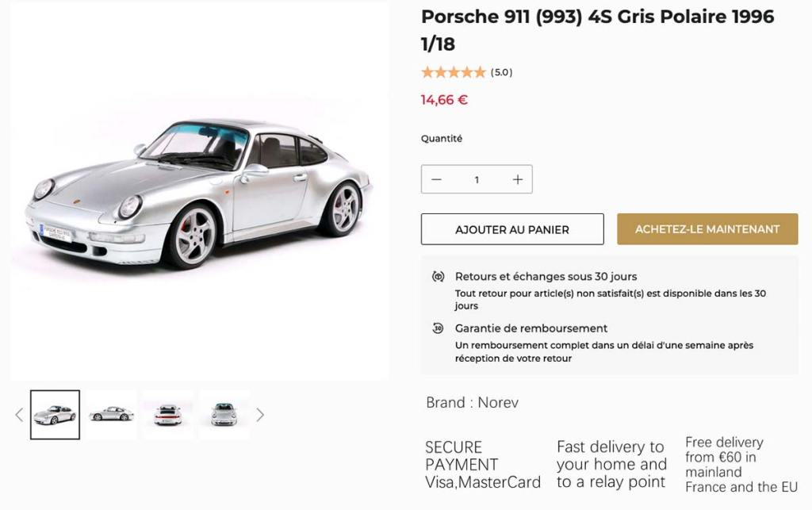The width and height of the screenshot is (812, 510).
Task: Click the five-star rating
Action: (453, 72)
